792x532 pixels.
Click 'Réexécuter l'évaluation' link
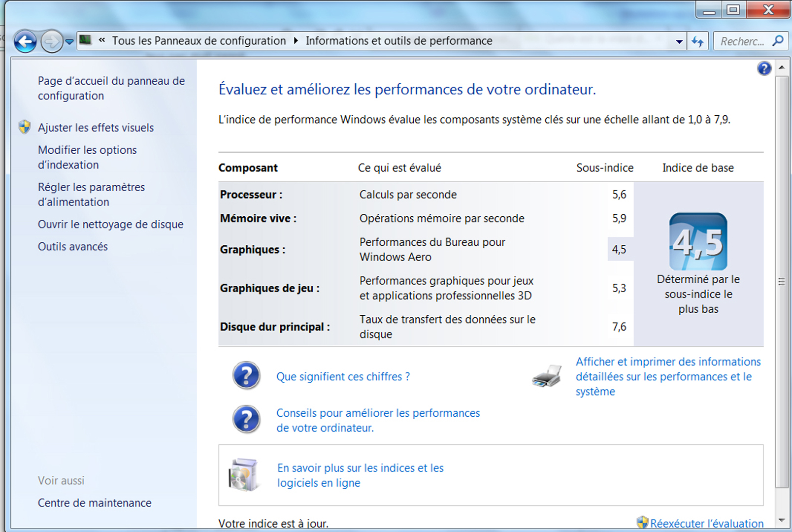706,523
